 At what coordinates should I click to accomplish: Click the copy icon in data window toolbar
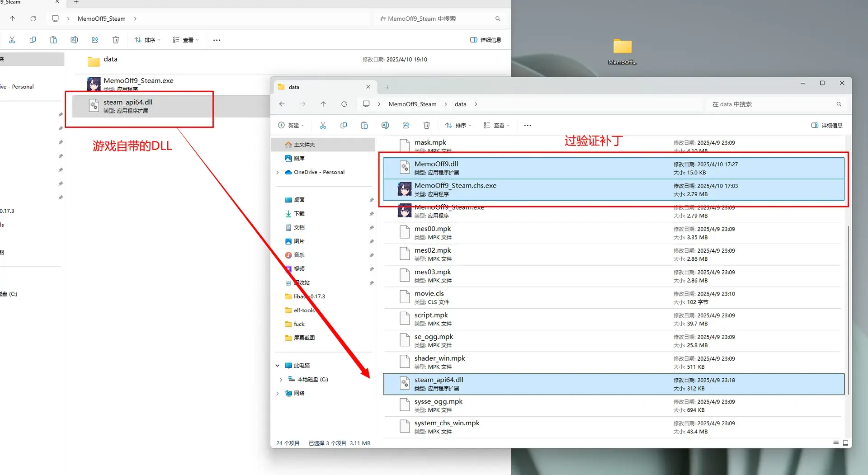click(344, 125)
